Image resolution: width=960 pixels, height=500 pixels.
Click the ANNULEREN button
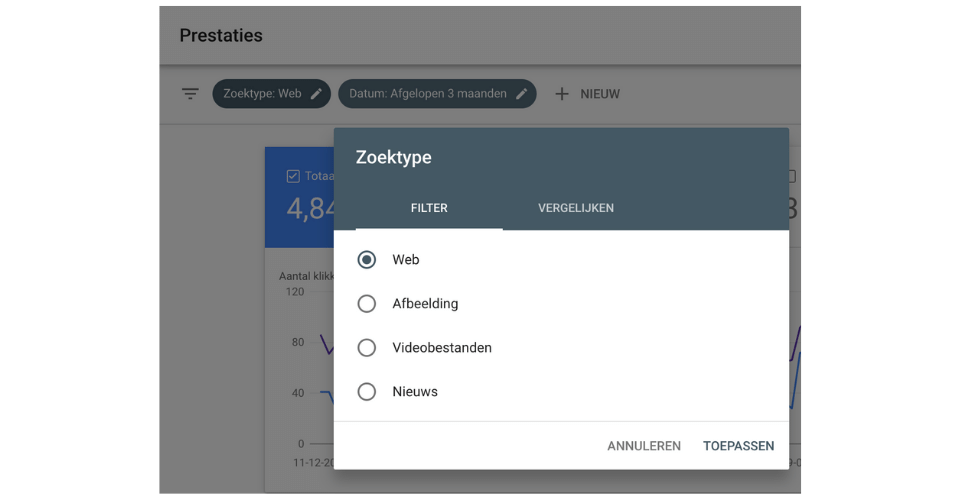644,446
